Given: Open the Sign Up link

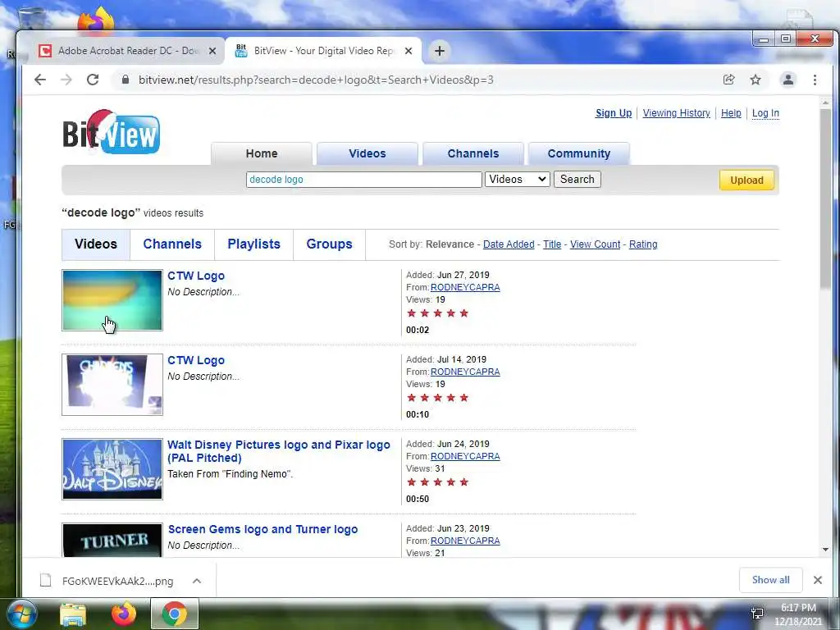Looking at the screenshot, I should point(614,113).
